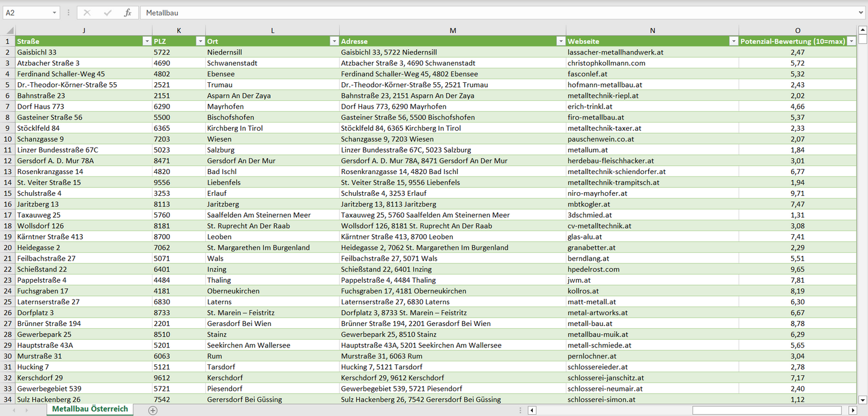Click the Insert Function fx icon
The height and width of the screenshot is (416, 868).
click(x=127, y=13)
